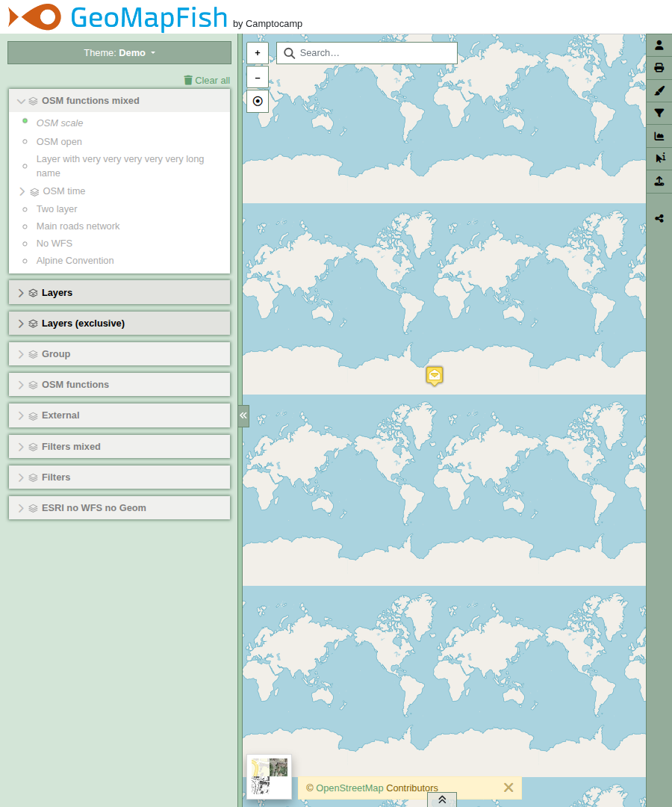
Task: Open the background layer selector thumbnail
Action: click(x=270, y=777)
